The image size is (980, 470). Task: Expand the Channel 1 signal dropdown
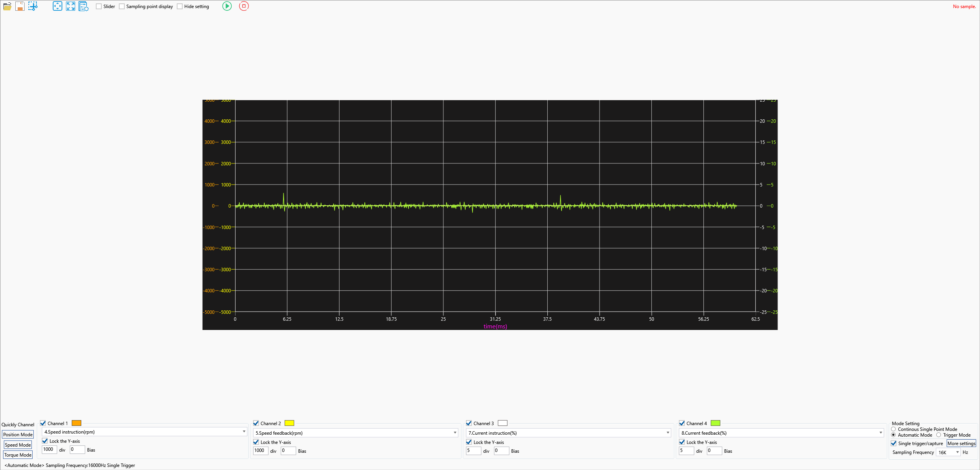[x=244, y=432]
